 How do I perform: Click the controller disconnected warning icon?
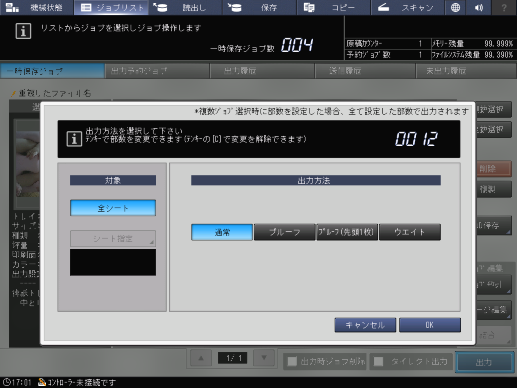click(x=42, y=382)
